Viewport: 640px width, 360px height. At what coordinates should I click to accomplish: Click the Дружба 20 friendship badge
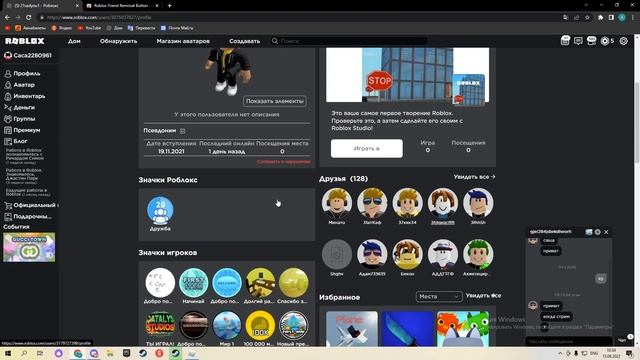160,211
